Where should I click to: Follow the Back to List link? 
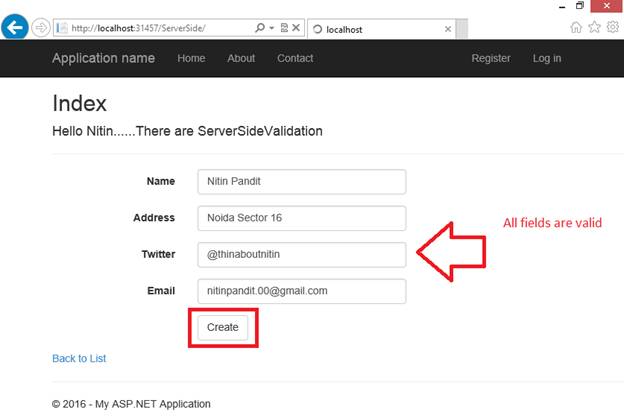79,358
